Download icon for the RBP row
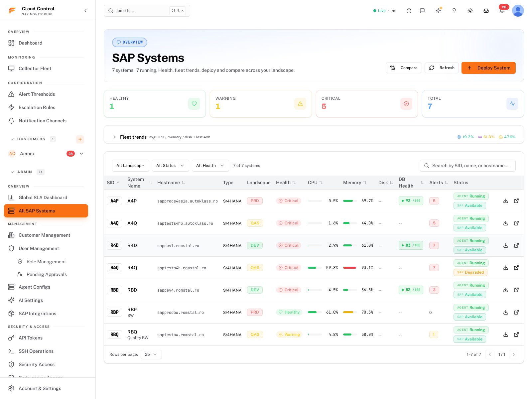Image resolution: width=532 pixels, height=399 pixels. pyautogui.click(x=506, y=312)
